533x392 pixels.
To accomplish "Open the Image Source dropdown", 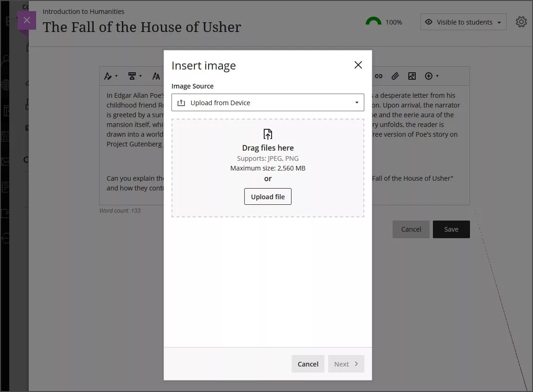I will coord(268,102).
